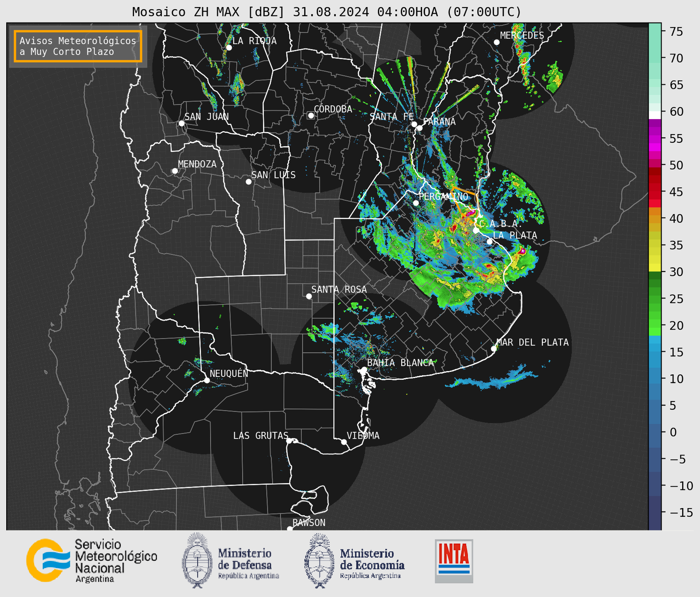This screenshot has width=700, height=597.
Task: Click the -10 value on the color scale
Action: click(x=681, y=486)
